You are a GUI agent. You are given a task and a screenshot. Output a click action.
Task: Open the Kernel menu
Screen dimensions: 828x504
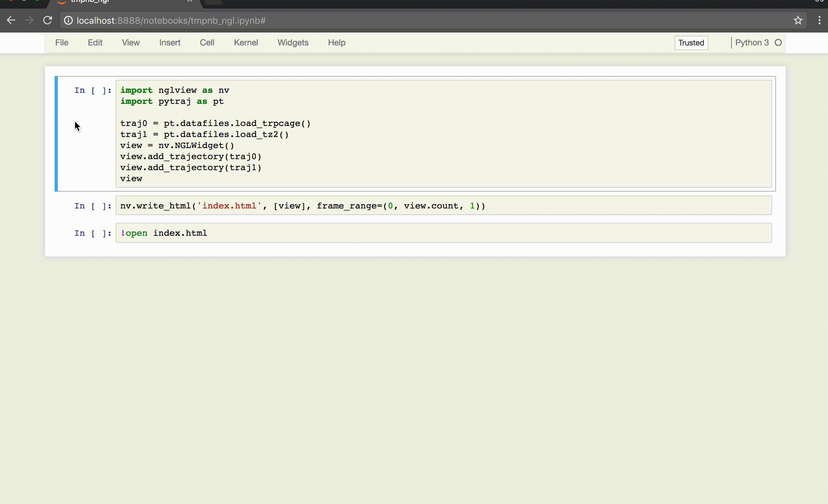point(246,43)
